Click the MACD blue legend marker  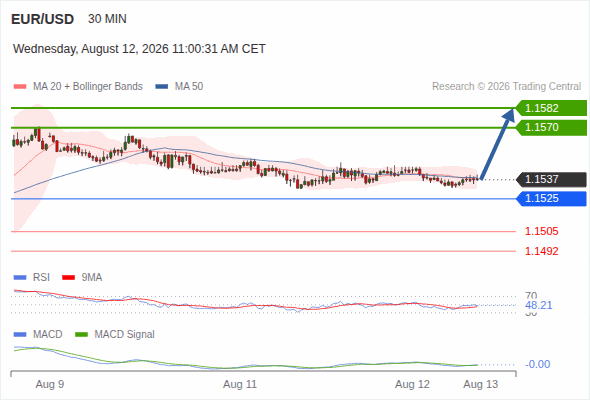point(20,335)
